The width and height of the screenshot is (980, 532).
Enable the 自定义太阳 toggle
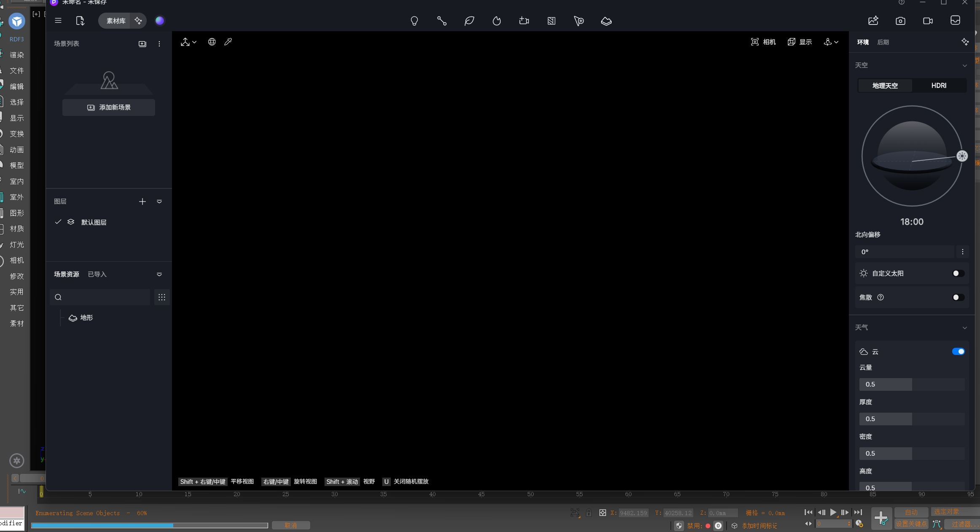point(958,274)
